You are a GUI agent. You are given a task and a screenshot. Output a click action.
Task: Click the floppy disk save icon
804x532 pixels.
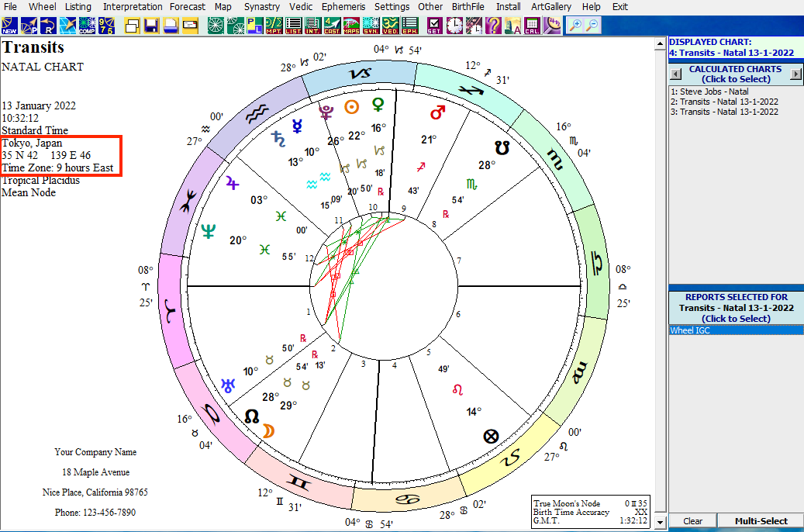coord(151,26)
